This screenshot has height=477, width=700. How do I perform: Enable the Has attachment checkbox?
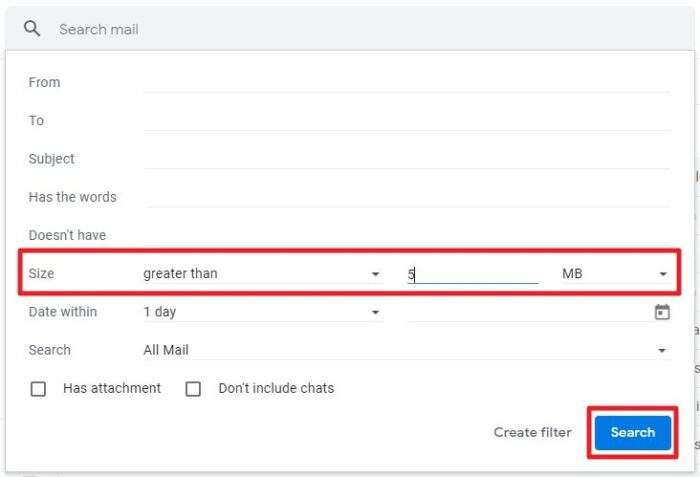tap(38, 389)
